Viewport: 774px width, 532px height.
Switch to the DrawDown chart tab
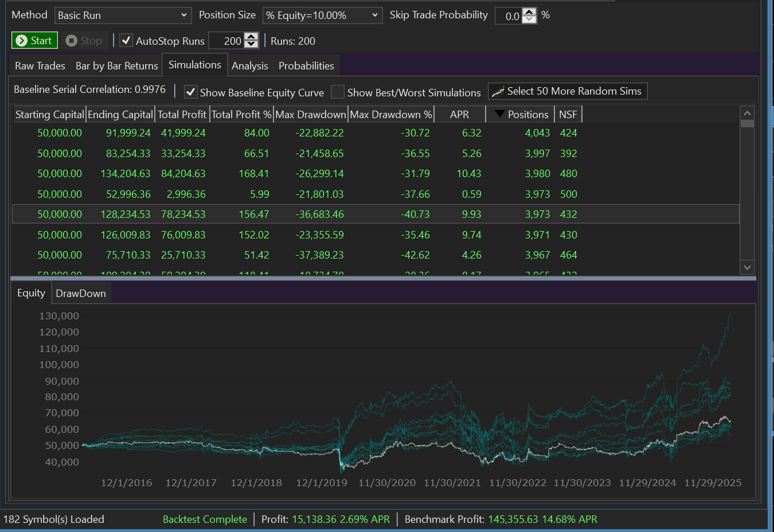(x=81, y=294)
